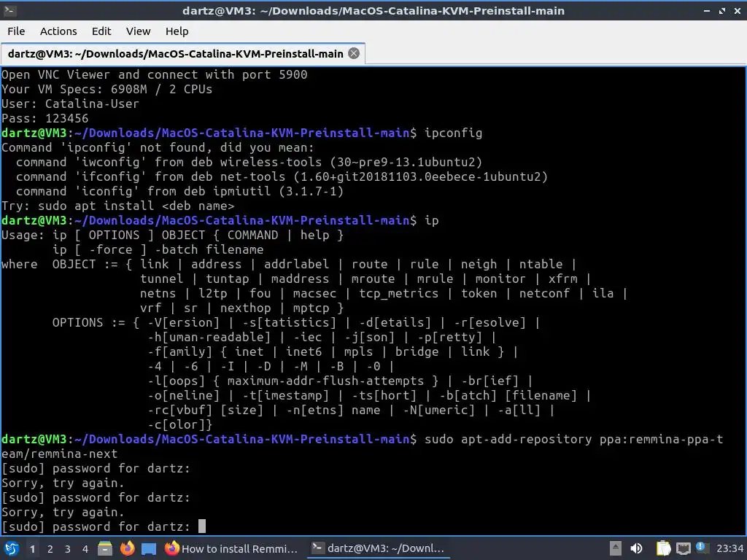
Task: Open the File menu
Action: click(x=16, y=31)
